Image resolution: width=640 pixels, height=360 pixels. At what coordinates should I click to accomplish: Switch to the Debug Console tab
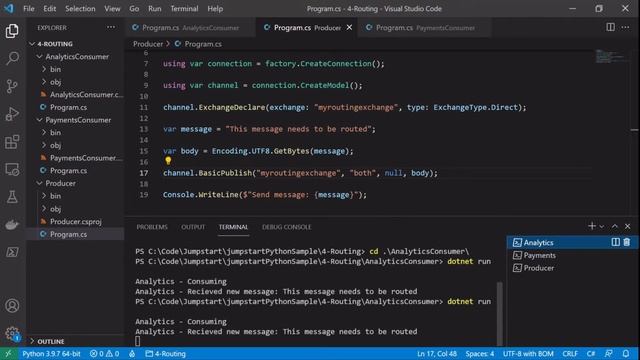coord(287,227)
